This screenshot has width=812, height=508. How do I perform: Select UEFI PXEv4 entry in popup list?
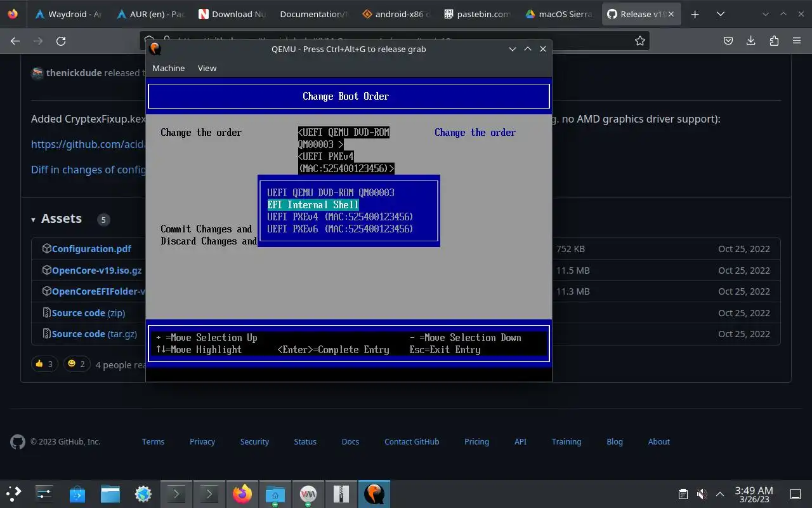click(340, 217)
